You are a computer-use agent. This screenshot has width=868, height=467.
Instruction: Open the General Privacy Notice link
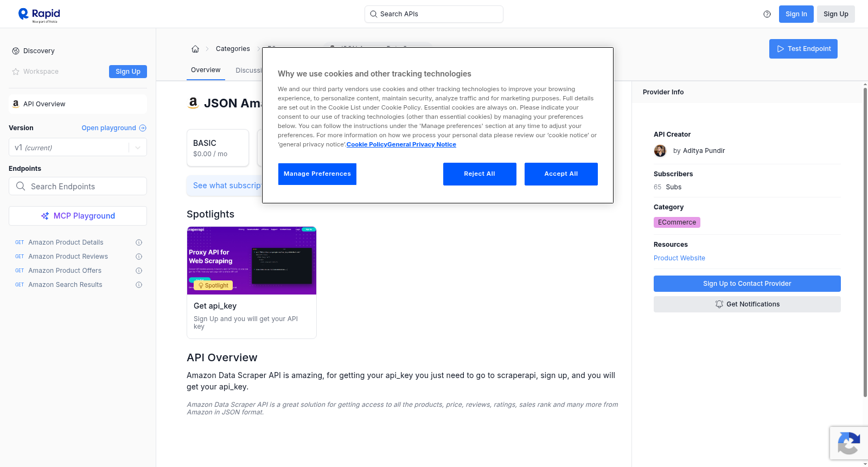(x=422, y=144)
